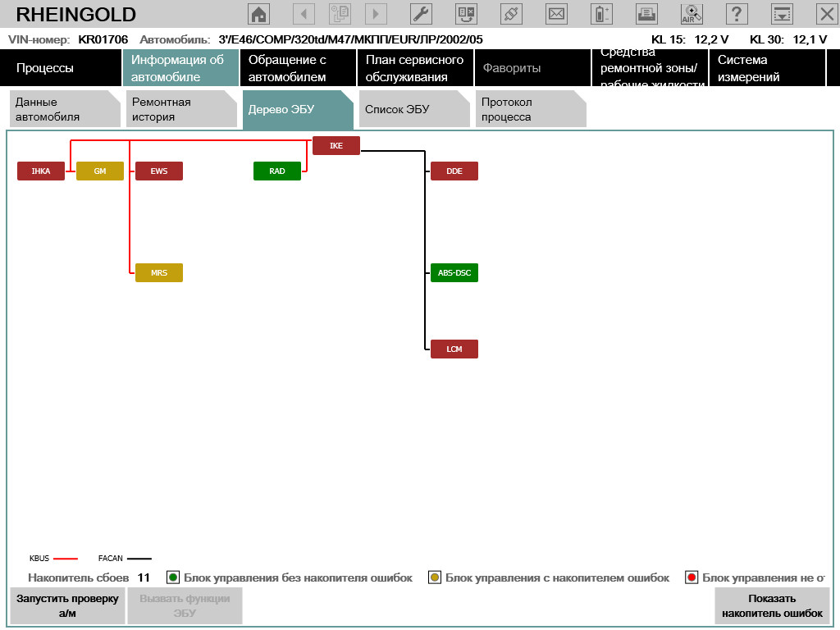Open the document history icon
This screenshot has height=630, width=840.
(340, 14)
